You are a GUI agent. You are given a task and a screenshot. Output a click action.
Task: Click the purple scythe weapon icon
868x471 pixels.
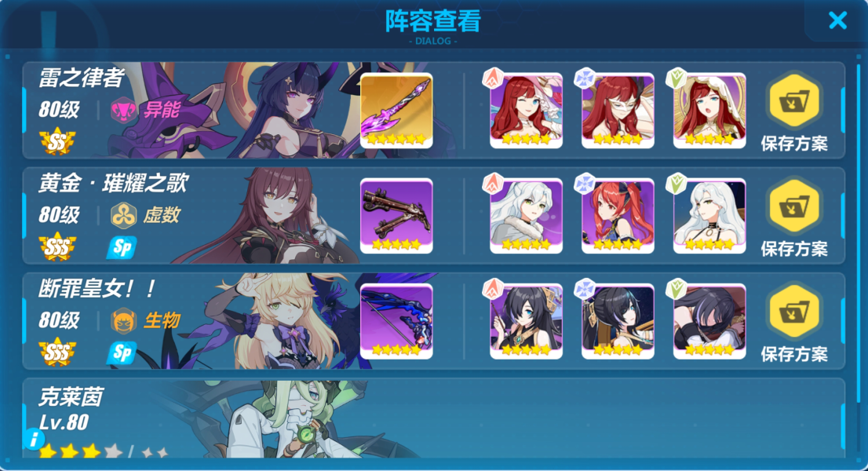396,111
